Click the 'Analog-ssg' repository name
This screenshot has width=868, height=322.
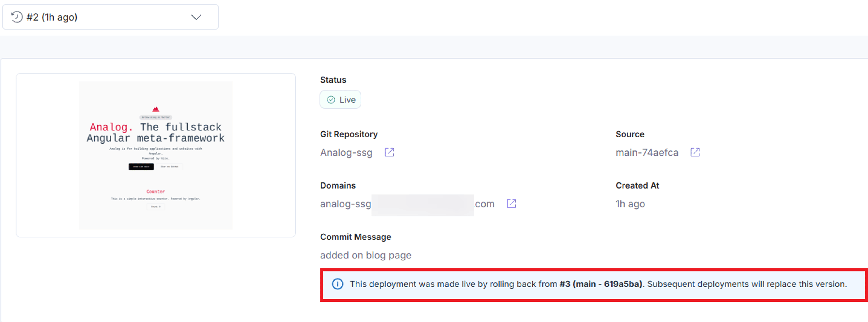346,152
